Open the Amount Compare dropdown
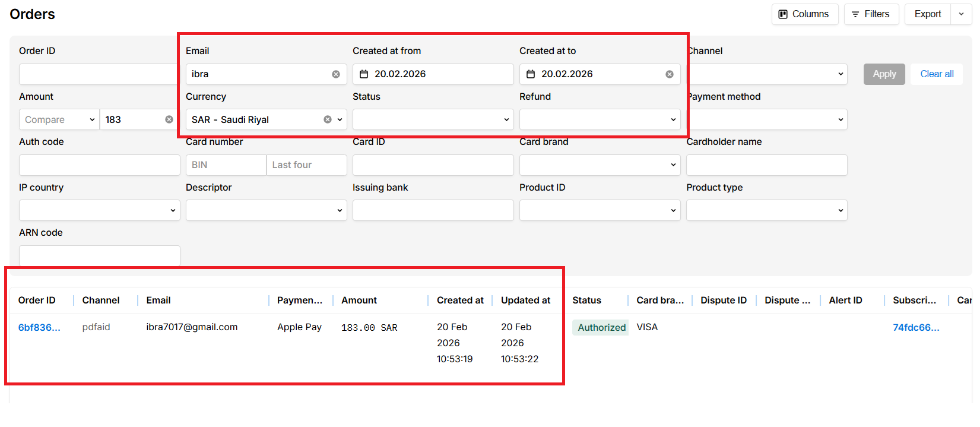 59,119
